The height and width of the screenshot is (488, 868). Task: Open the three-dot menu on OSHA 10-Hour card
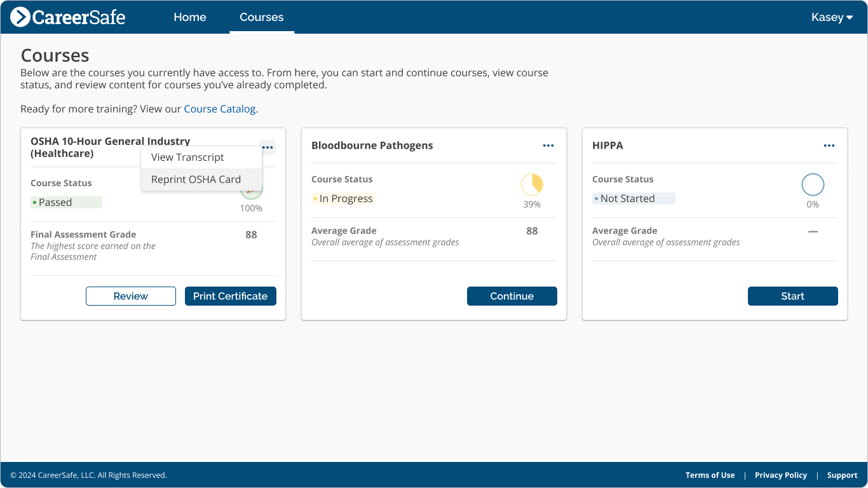click(x=268, y=147)
